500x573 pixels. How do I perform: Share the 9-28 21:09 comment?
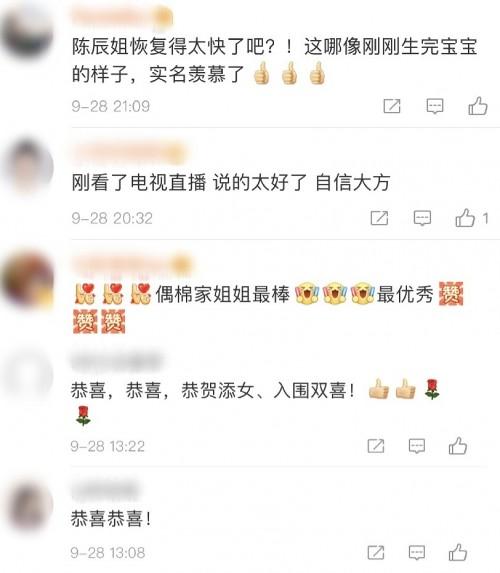pyautogui.click(x=392, y=106)
